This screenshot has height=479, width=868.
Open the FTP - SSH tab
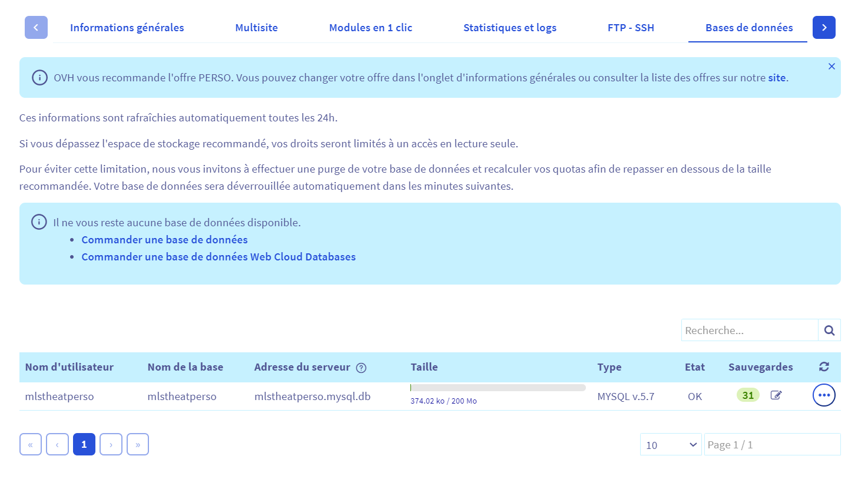pos(631,28)
